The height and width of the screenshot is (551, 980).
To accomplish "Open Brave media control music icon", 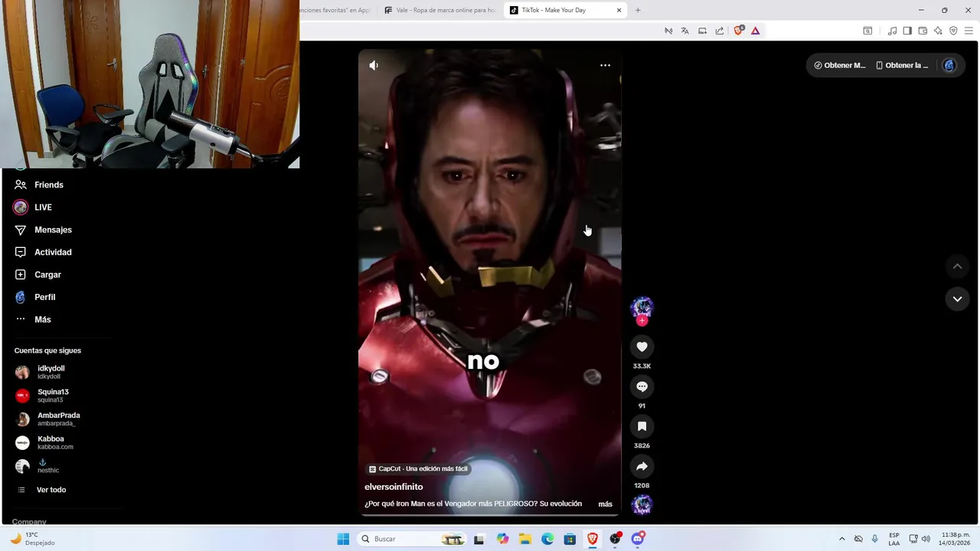I will click(892, 31).
